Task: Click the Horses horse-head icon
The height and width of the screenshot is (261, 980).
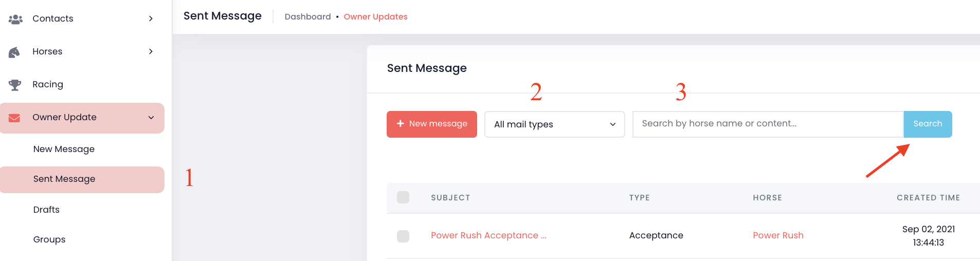Action: (x=14, y=52)
